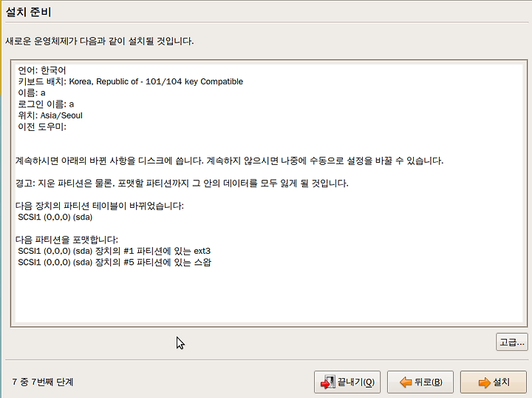Open the 고급... advanced options
The image size is (532, 398).
point(511,342)
